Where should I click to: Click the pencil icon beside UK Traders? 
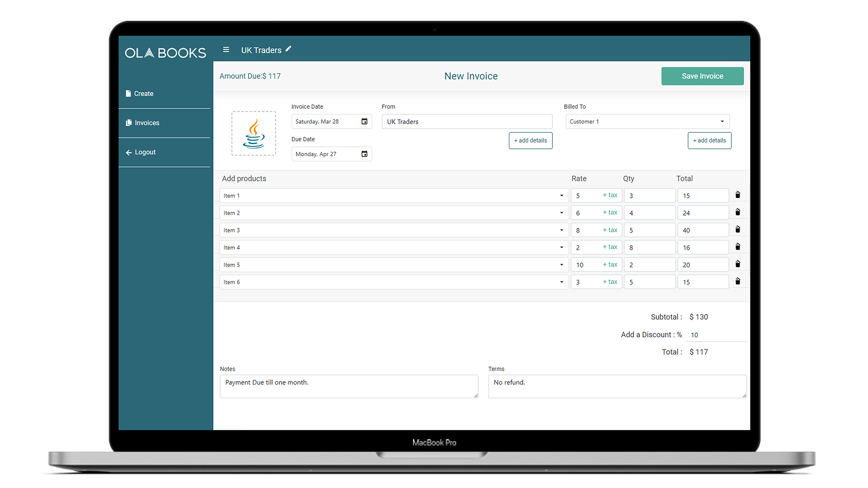[288, 49]
